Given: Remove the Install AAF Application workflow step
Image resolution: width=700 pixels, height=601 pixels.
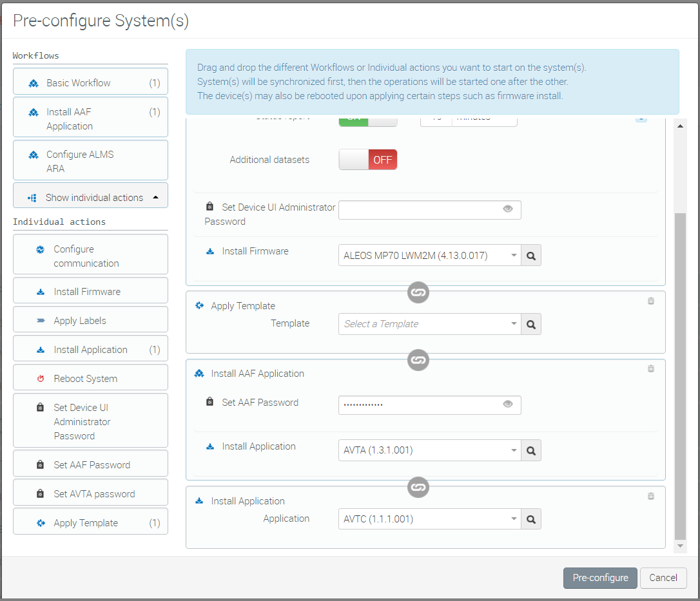Looking at the screenshot, I should [651, 368].
